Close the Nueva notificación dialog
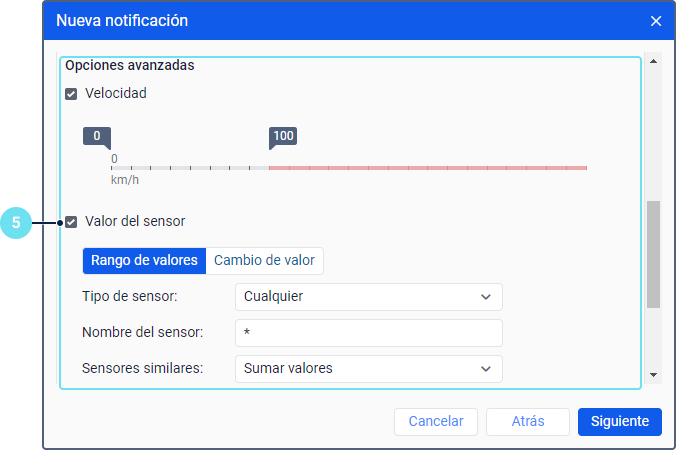676x450 pixels. (656, 21)
